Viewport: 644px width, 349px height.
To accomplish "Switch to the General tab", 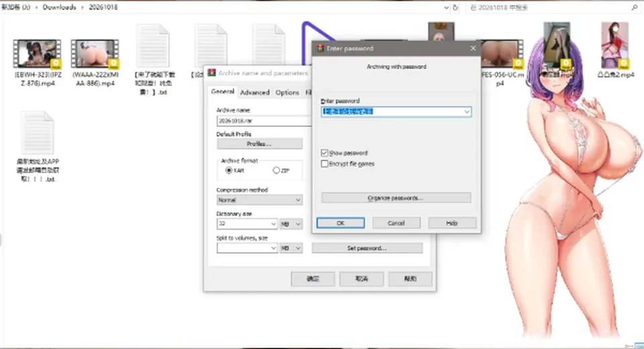I will (223, 92).
